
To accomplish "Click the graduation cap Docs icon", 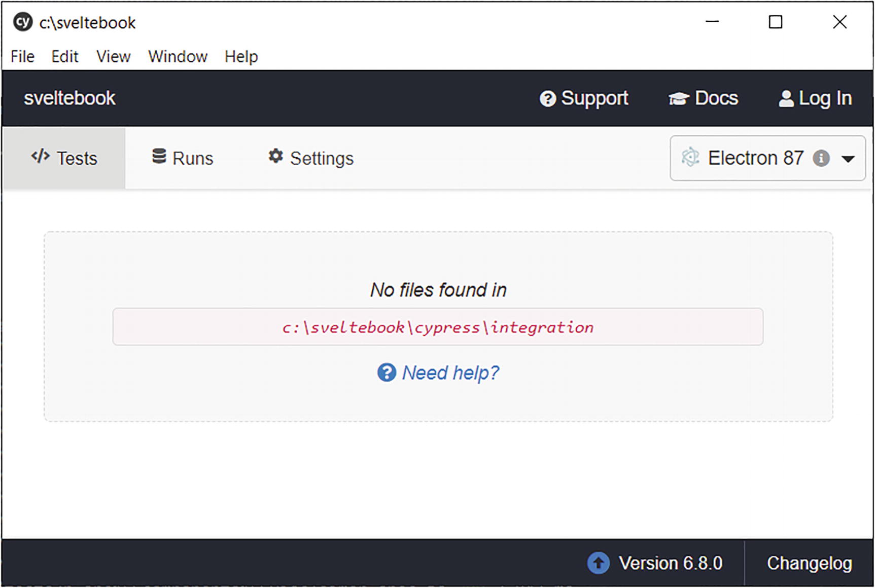I will 678,98.
